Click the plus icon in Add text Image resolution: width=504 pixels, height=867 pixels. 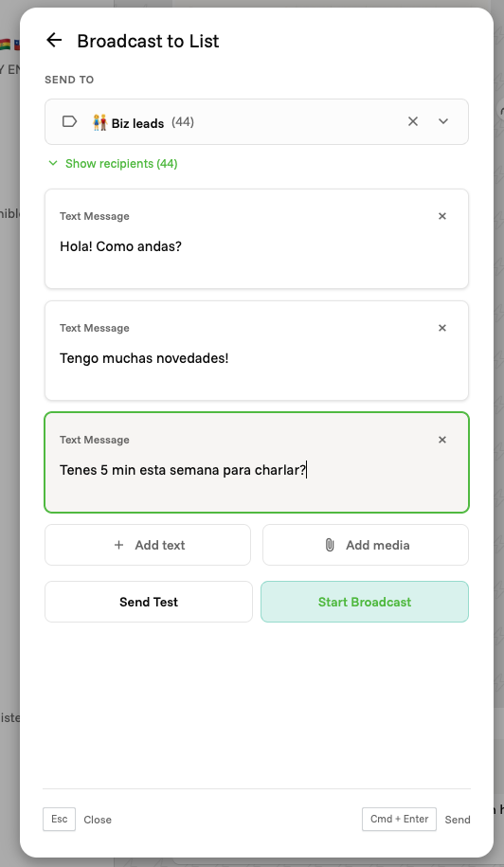coord(118,545)
